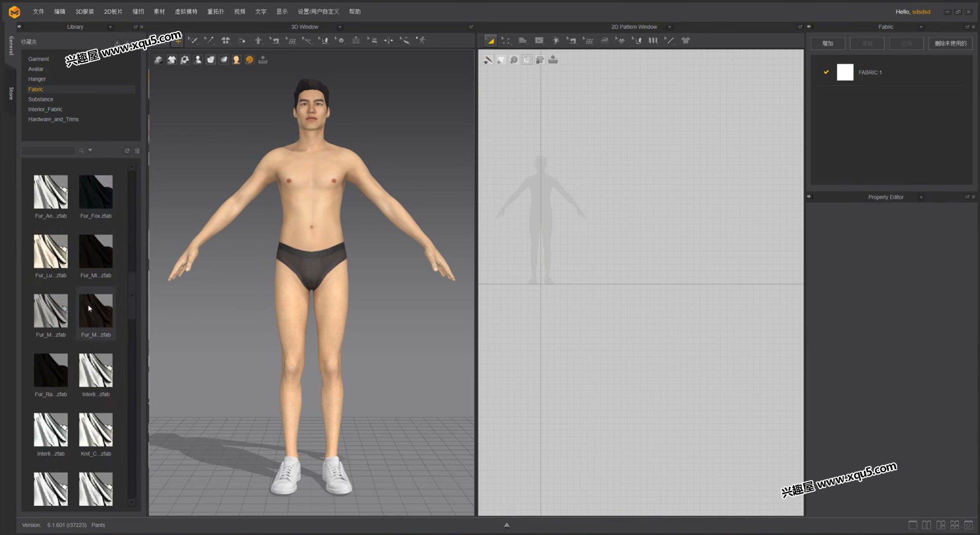Click the sewing machine icon in 3D toolbar
The image size is (980, 535).
(275, 41)
